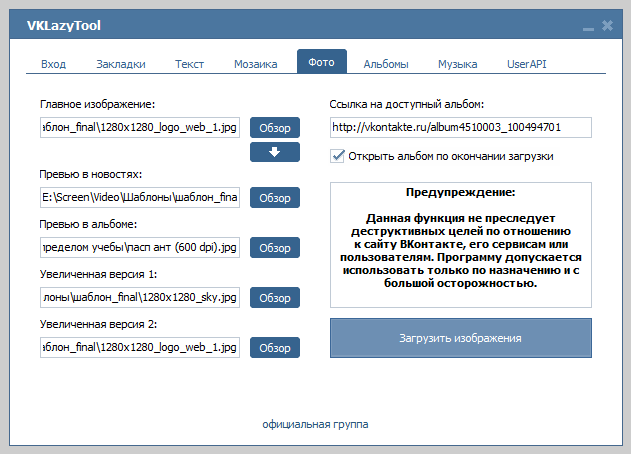The image size is (631, 454).
Task: Browse for Увеличенная версия 2 file
Action: point(275,347)
